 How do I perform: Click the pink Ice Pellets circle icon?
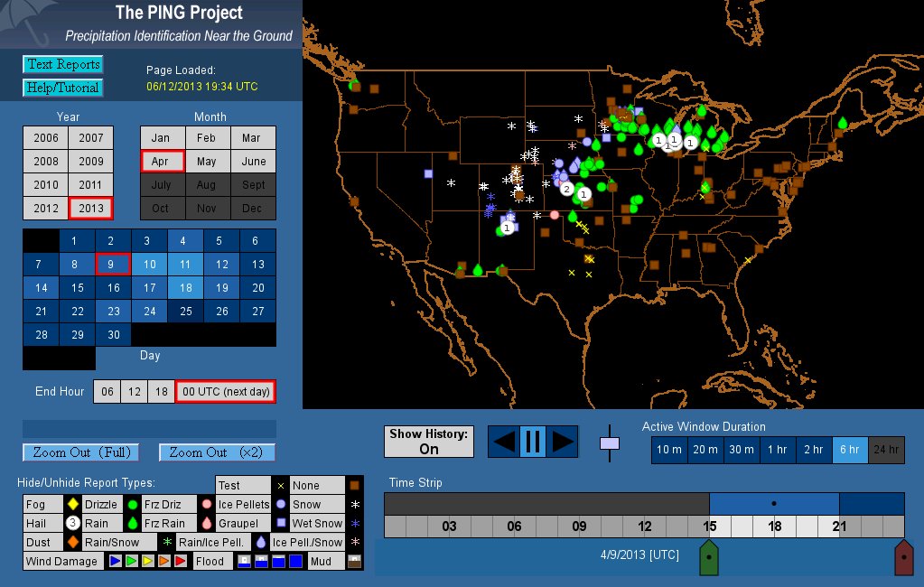[207, 505]
